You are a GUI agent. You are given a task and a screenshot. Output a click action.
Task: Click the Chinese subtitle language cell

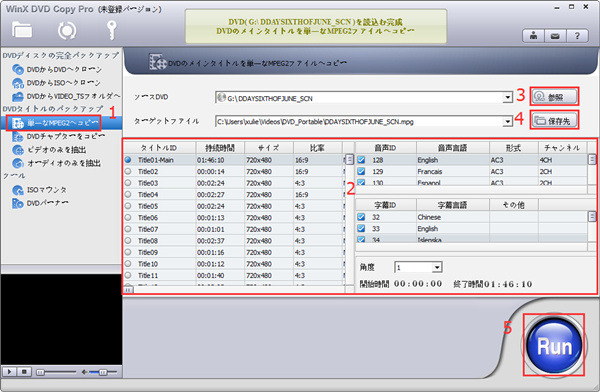(x=429, y=217)
